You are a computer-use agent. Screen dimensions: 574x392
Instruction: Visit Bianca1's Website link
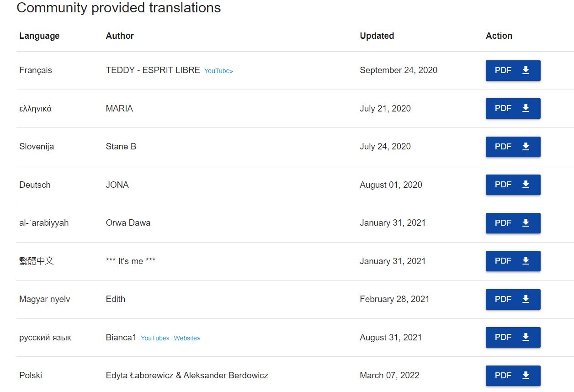(x=187, y=338)
